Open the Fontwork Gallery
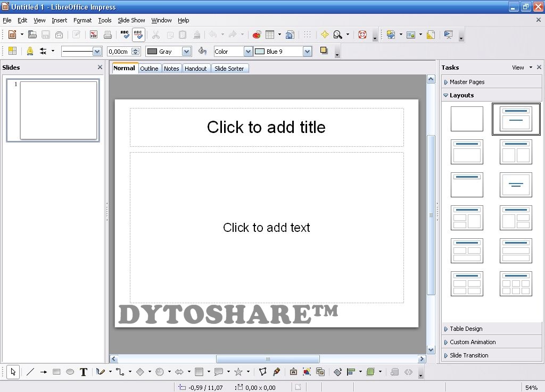Viewport: 545px width, 392px height. 325,34
